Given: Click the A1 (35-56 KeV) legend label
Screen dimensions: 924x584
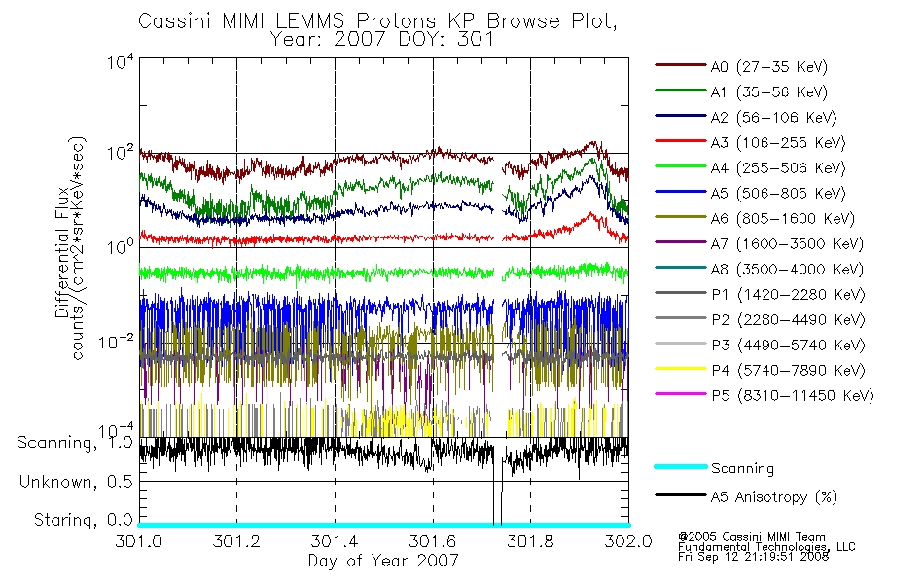Looking at the screenshot, I should click(768, 92).
